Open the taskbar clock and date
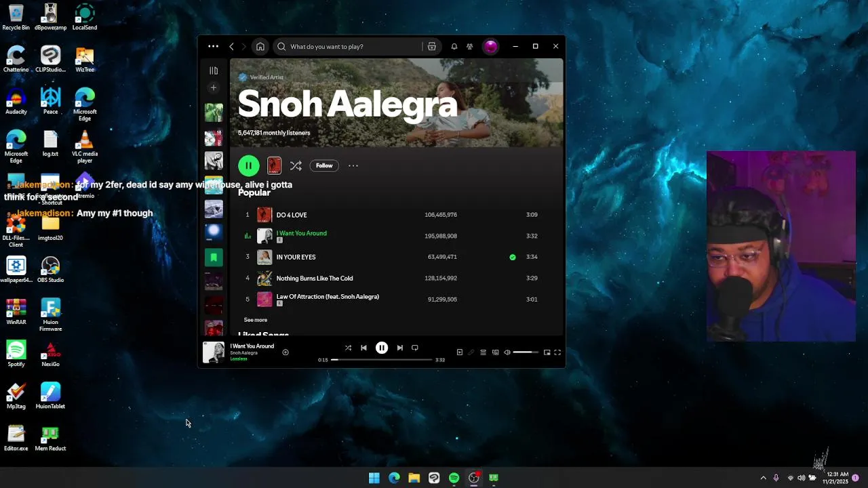This screenshot has height=488, width=868. pyautogui.click(x=835, y=478)
